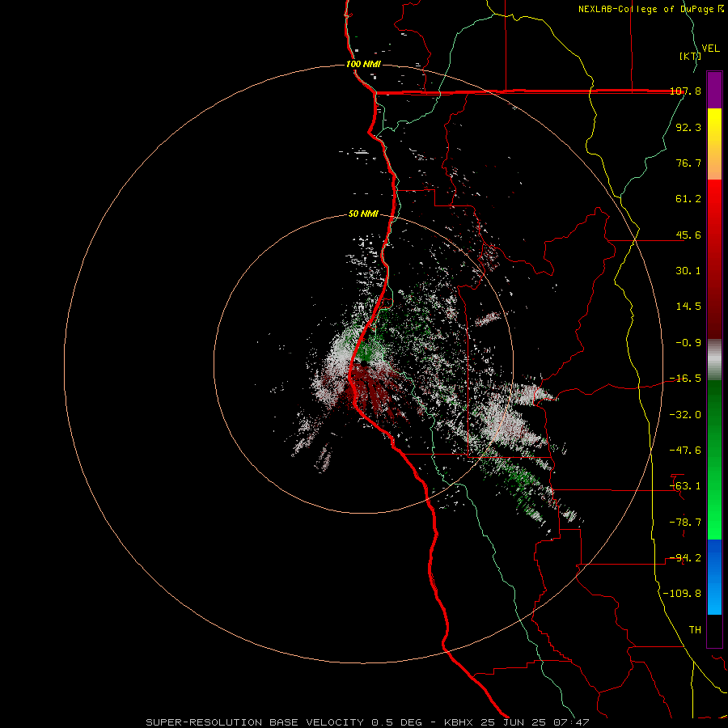Image resolution: width=728 pixels, height=728 pixels.
Task: Click the 76.7 value on the velocity scale
Action: click(688, 163)
